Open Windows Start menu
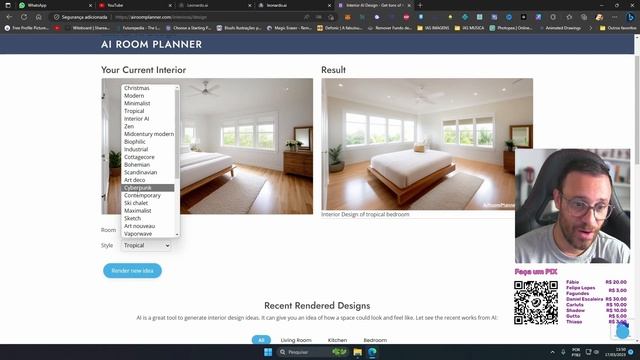The image size is (640, 360). tap(268, 352)
